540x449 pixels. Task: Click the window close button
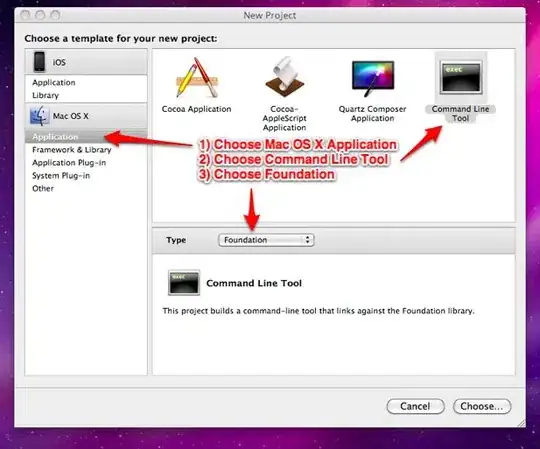[25, 15]
